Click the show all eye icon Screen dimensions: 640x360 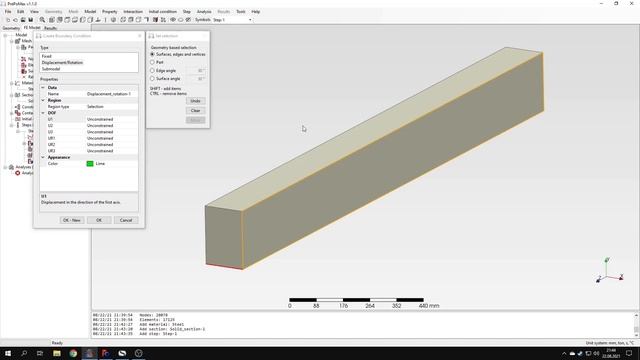click(173, 20)
